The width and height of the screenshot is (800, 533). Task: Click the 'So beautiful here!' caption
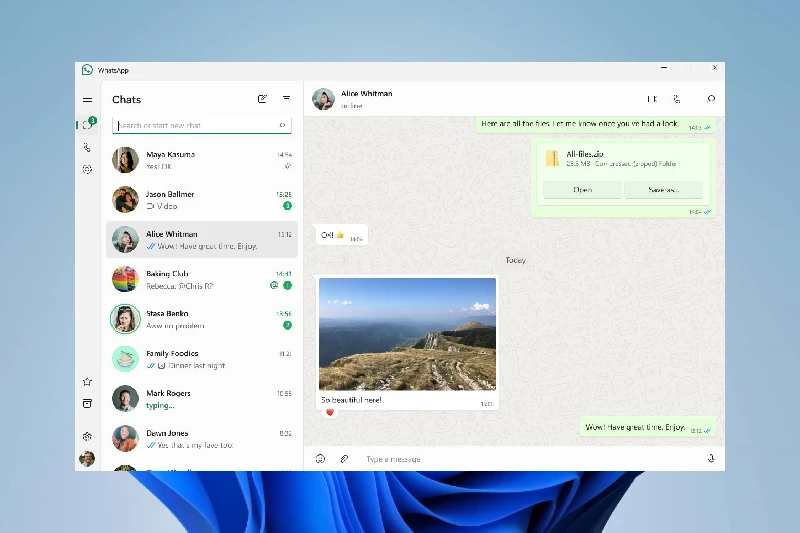coord(351,400)
